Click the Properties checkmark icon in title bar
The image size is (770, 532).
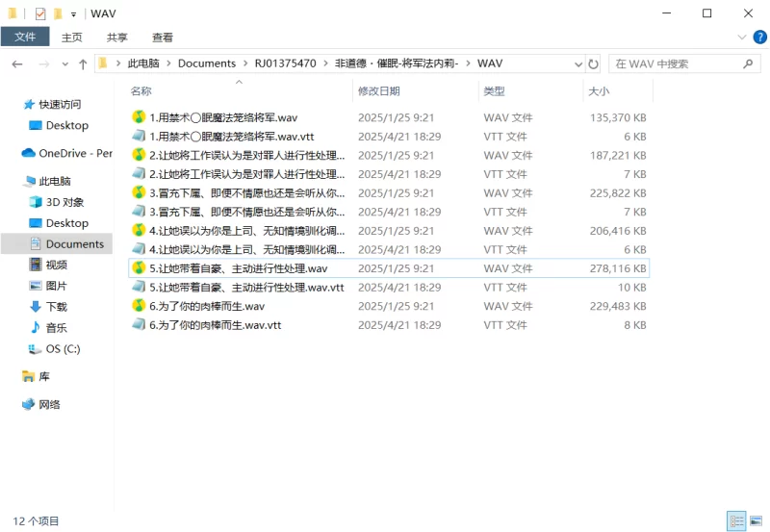(39, 13)
